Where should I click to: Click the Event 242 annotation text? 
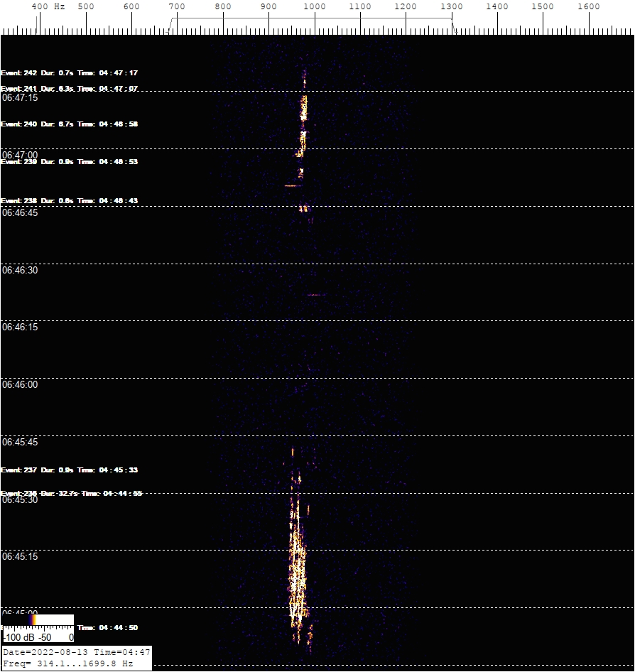70,73
